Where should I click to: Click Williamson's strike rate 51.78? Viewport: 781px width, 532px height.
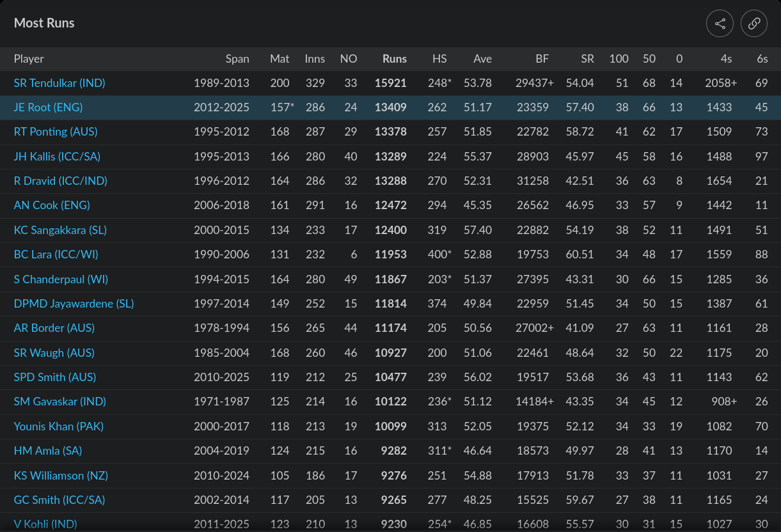pyautogui.click(x=580, y=476)
